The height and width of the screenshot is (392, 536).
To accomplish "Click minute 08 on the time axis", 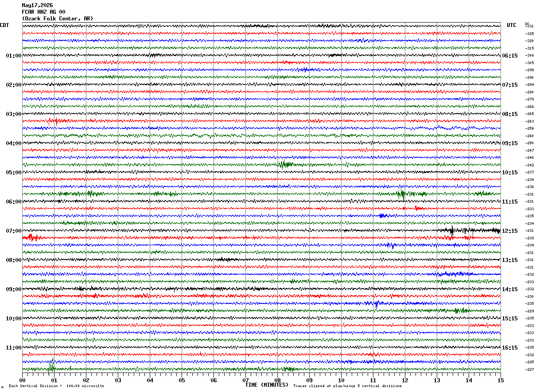I will [x=277, y=380].
